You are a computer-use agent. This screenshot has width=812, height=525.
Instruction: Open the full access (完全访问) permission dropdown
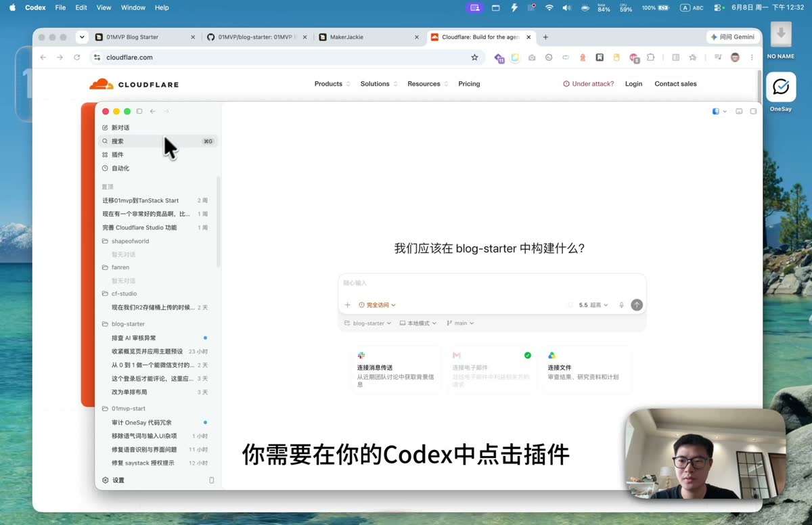(x=377, y=305)
